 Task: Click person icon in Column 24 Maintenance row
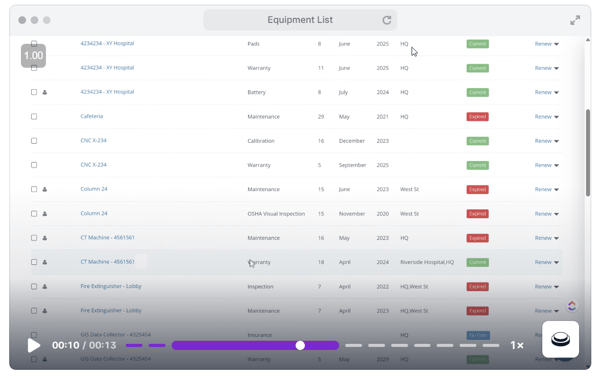(x=45, y=189)
